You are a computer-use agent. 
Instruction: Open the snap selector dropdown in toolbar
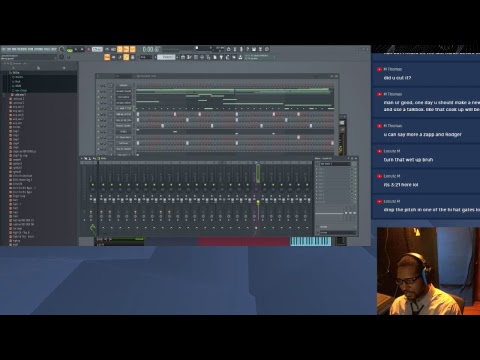tap(146, 57)
